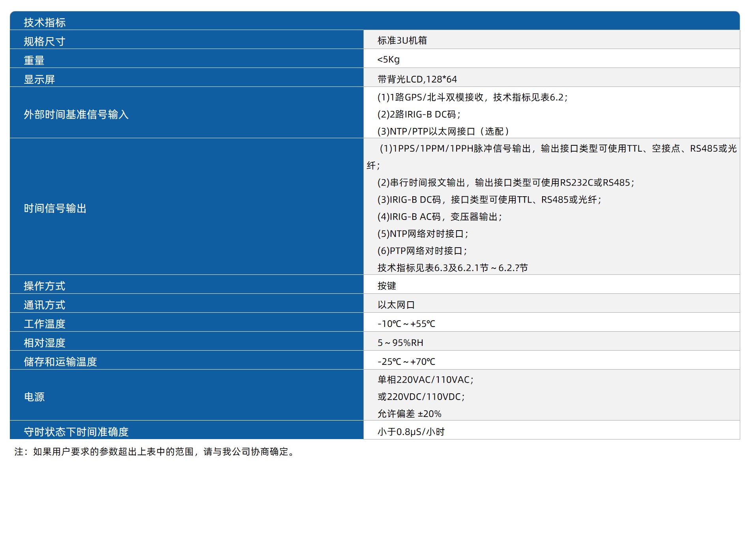Click the 标准3U机箱 value cell
Screen dimensions: 756x537
(x=402, y=40)
